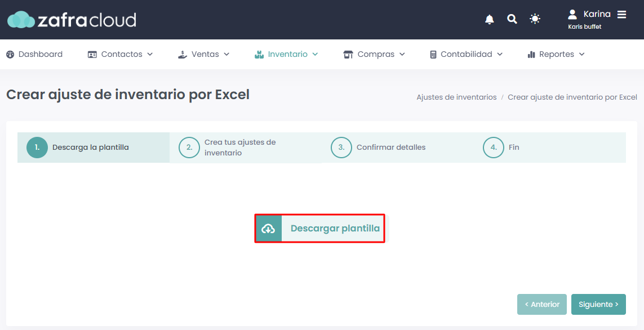Select step 3 circle number
644x330 pixels.
tap(341, 148)
